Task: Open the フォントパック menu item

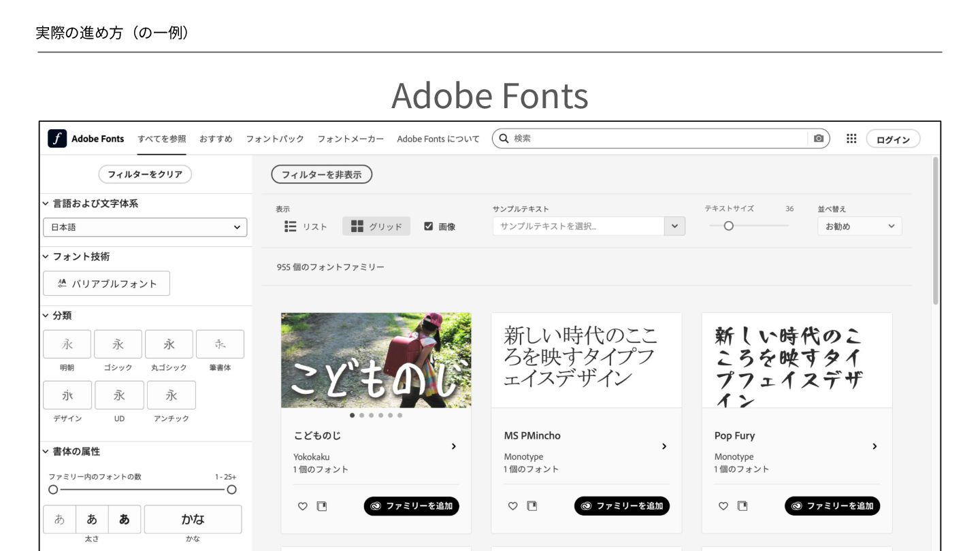Action: tap(275, 139)
